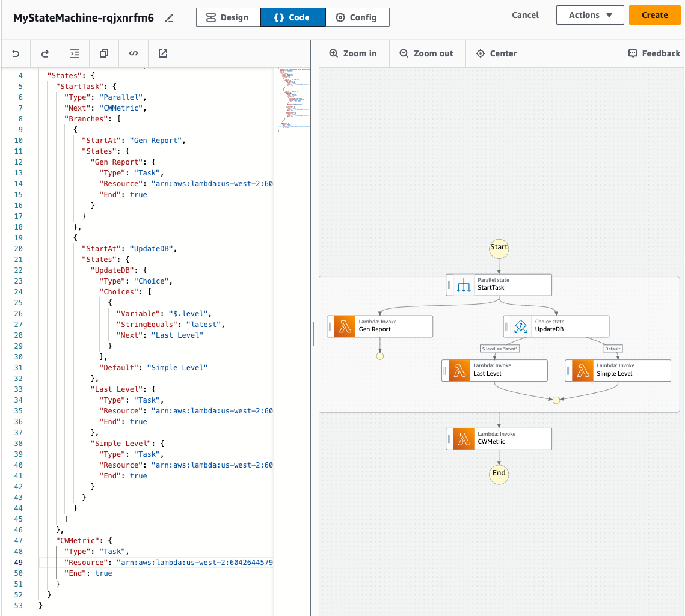Screen dimensions: 685x616
Task: Click the code minimap preview
Action: click(293, 99)
